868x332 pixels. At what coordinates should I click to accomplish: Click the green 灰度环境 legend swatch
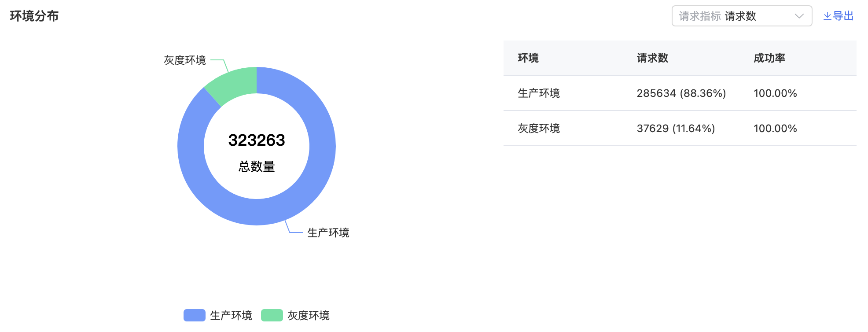point(272,315)
